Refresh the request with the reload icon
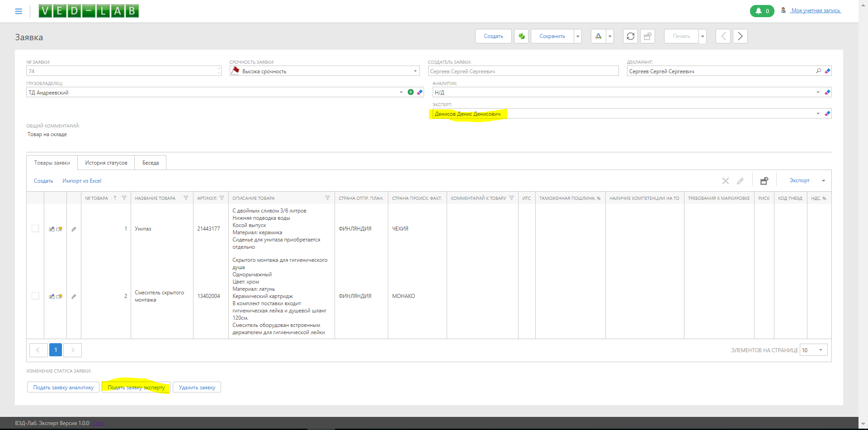 631,36
